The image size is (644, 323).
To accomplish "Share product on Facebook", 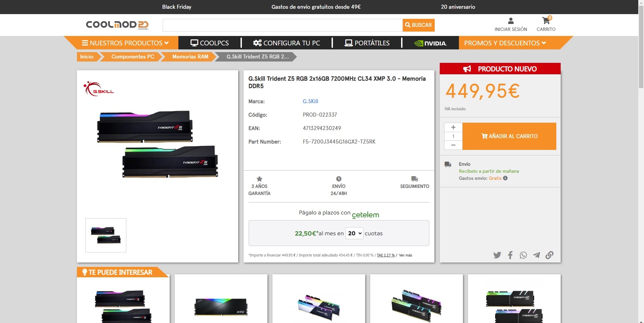I will 510,255.
